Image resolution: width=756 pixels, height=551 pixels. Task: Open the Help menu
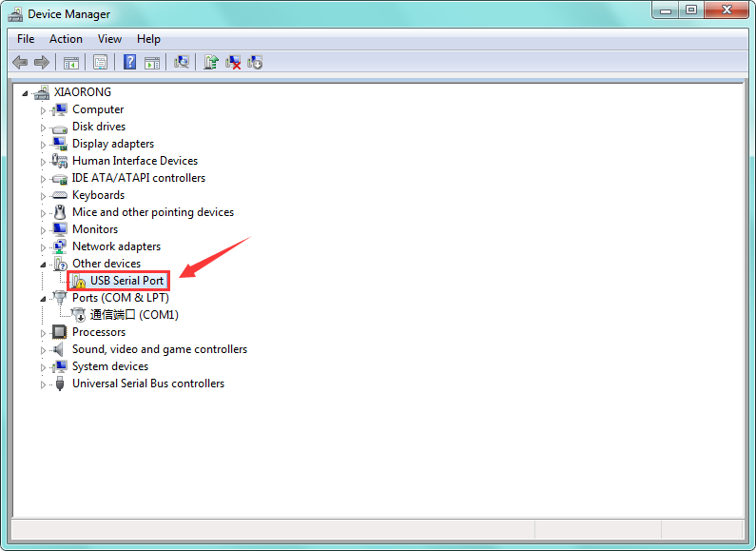[148, 39]
